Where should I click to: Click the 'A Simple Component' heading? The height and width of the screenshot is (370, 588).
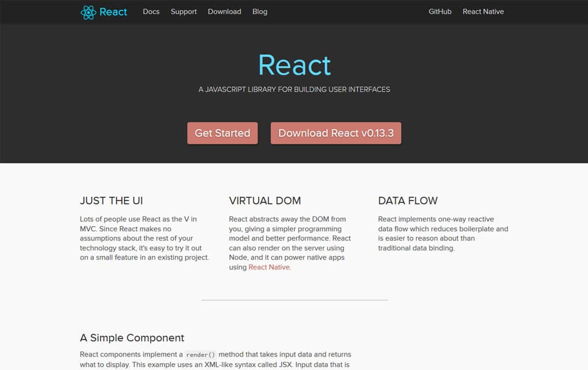tap(132, 338)
